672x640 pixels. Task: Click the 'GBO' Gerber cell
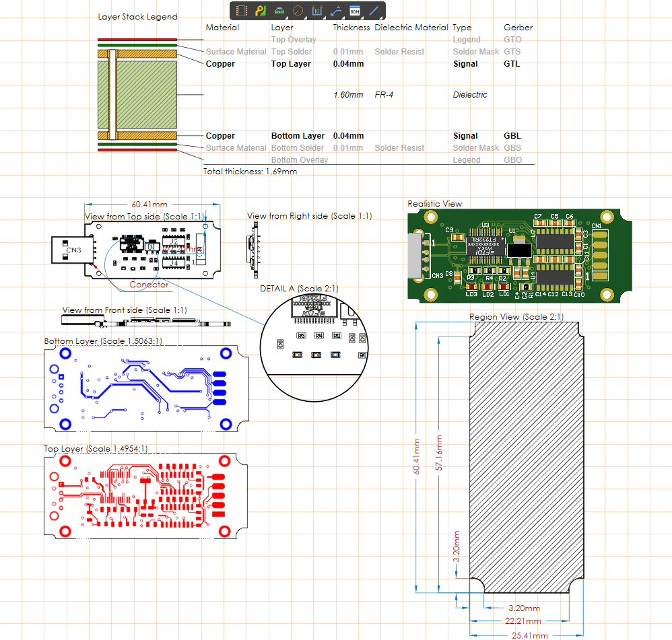tap(513, 159)
